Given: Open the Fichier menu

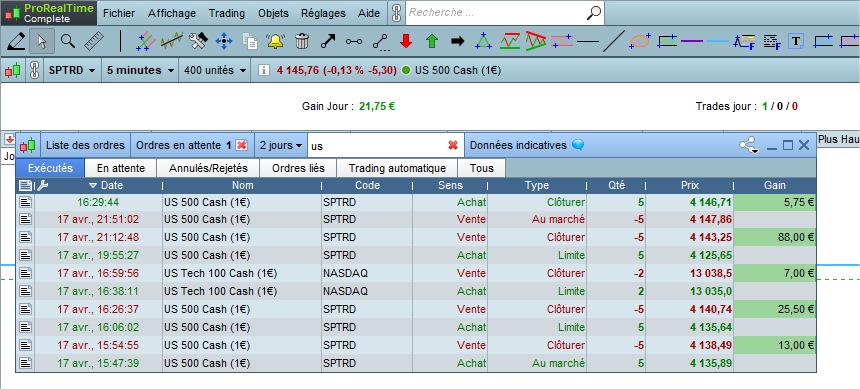Looking at the screenshot, I should tap(119, 13).
